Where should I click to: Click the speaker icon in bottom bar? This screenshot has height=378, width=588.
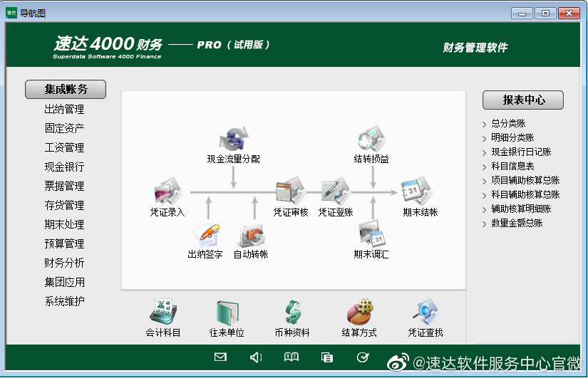coord(256,357)
